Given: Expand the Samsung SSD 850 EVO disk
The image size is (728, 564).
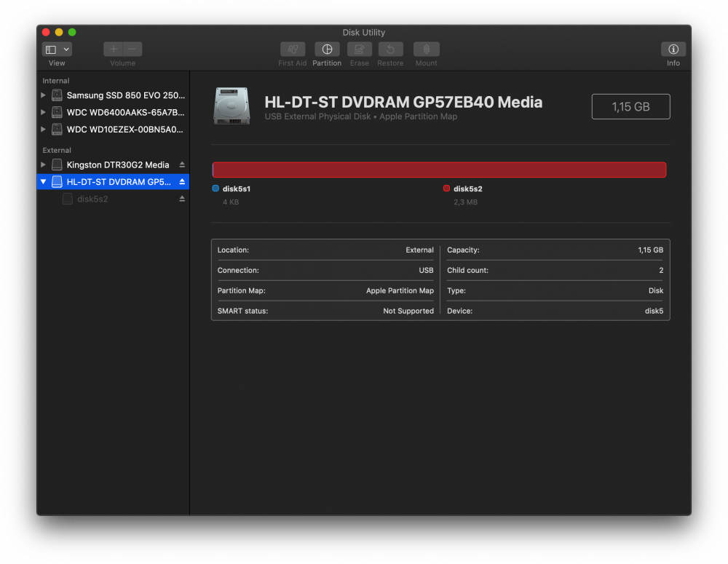Looking at the screenshot, I should click(43, 95).
